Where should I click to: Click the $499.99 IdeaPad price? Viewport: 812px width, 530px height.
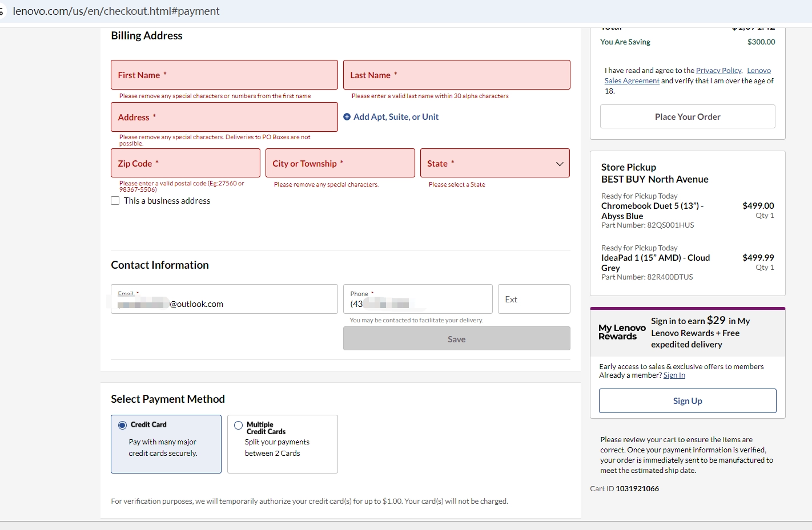pyautogui.click(x=758, y=258)
